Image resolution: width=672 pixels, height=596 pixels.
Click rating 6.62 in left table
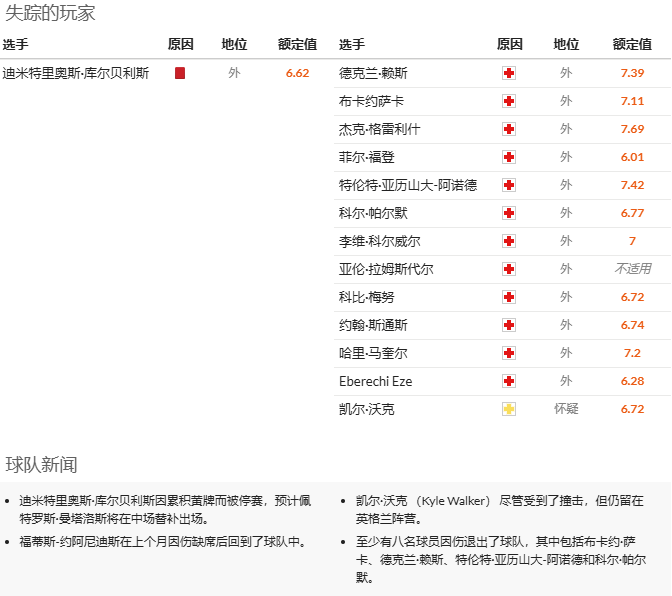click(297, 73)
